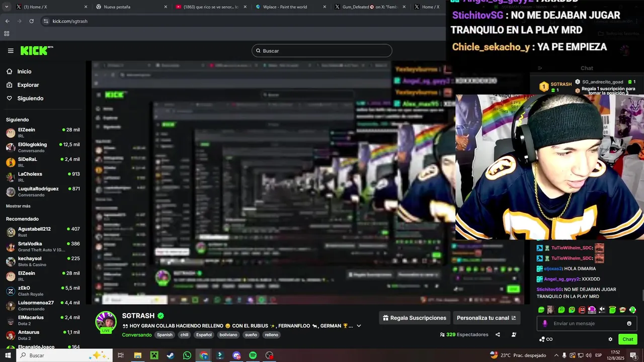
Task: Open kechaysol Slots & Casino channel
Action: [43, 261]
